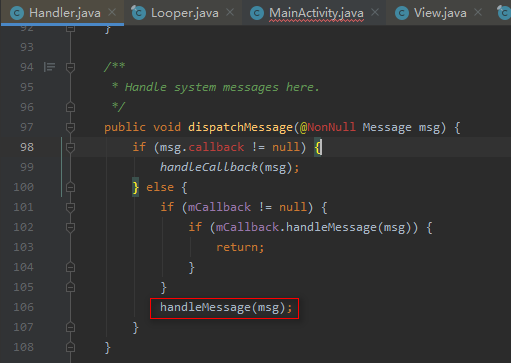Open the View.java tab
This screenshot has width=511, height=363.
tap(438, 13)
